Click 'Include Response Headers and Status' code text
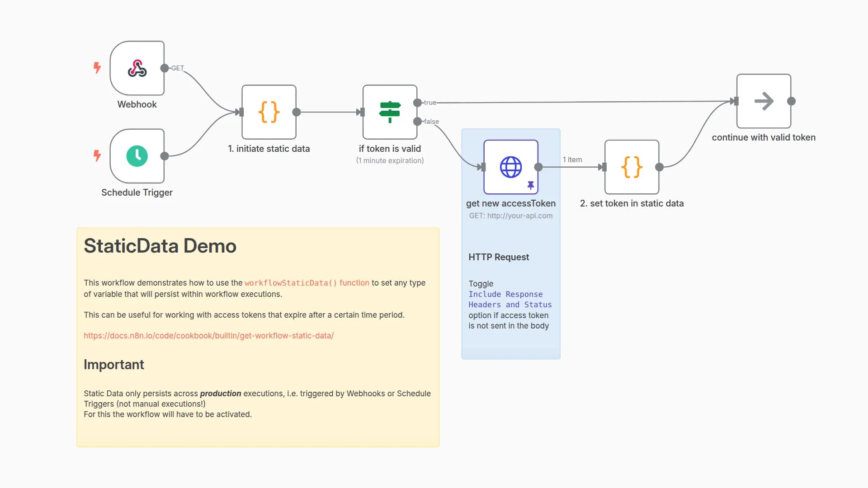 510,299
